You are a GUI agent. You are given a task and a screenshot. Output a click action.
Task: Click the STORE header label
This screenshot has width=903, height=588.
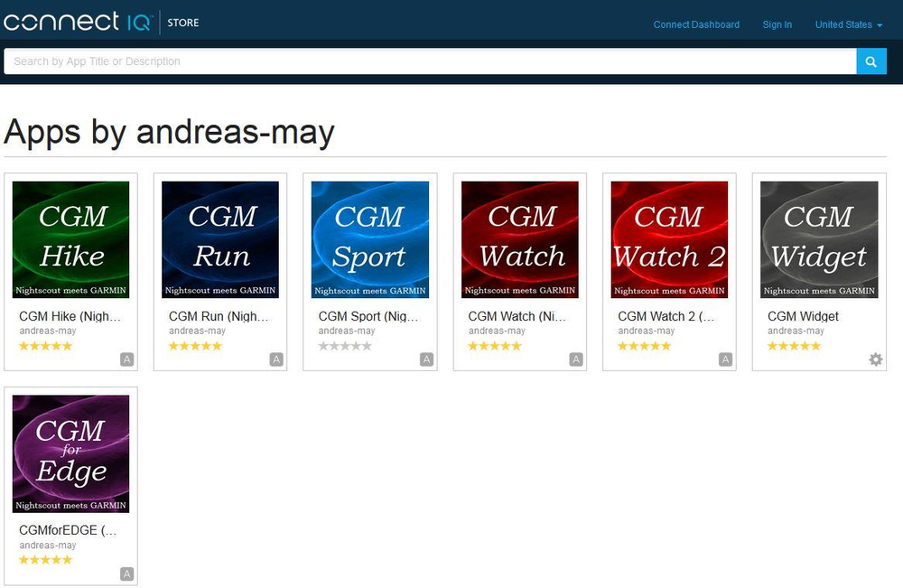click(183, 23)
